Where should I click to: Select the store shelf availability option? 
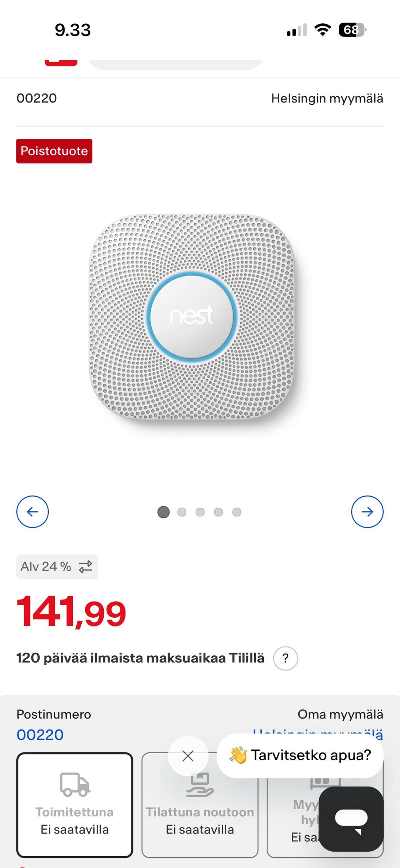click(325, 805)
